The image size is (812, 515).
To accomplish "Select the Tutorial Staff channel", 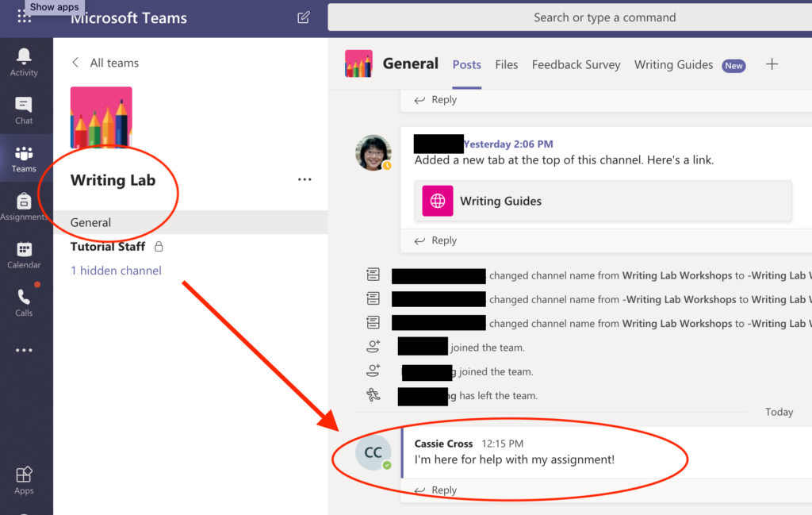I will 108,247.
